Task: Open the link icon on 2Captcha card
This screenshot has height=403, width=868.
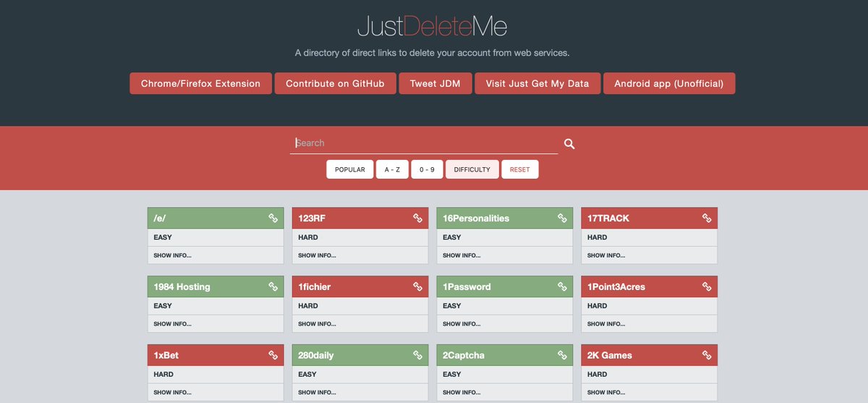Action: click(x=563, y=355)
